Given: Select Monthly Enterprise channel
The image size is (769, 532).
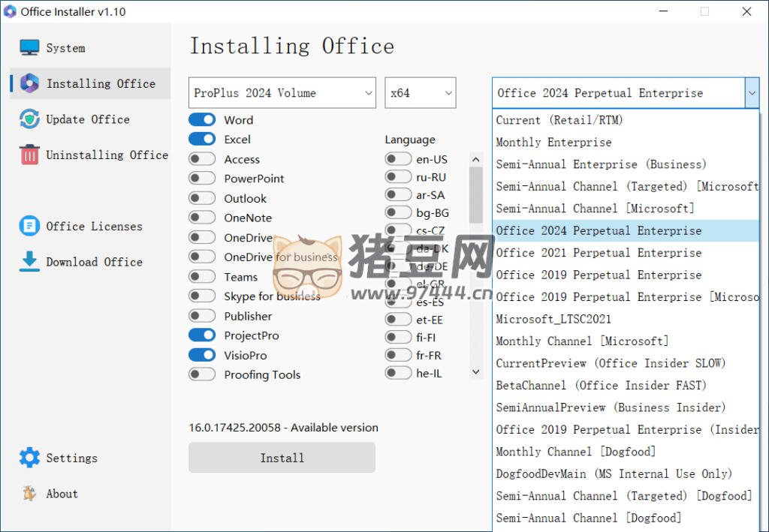Looking at the screenshot, I should pos(626,142).
